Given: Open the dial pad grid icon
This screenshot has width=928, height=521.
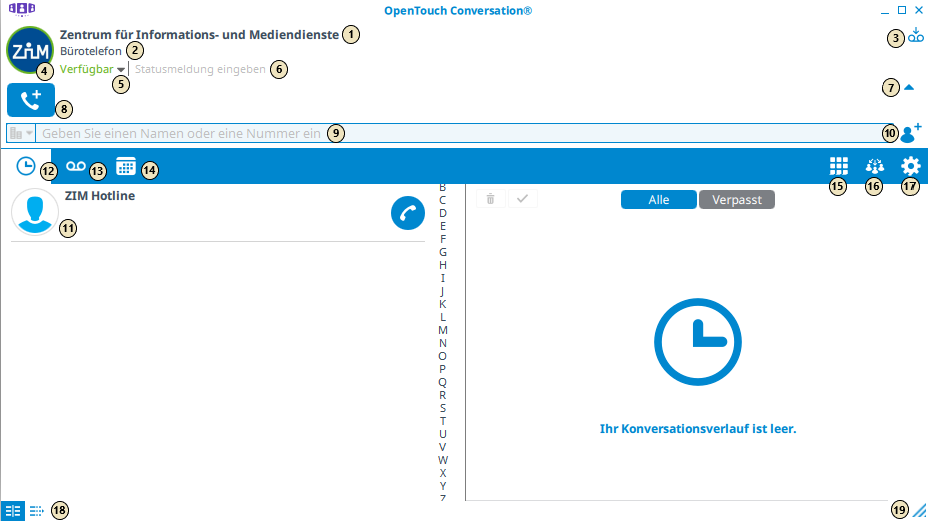Looking at the screenshot, I should pyautogui.click(x=839, y=167).
